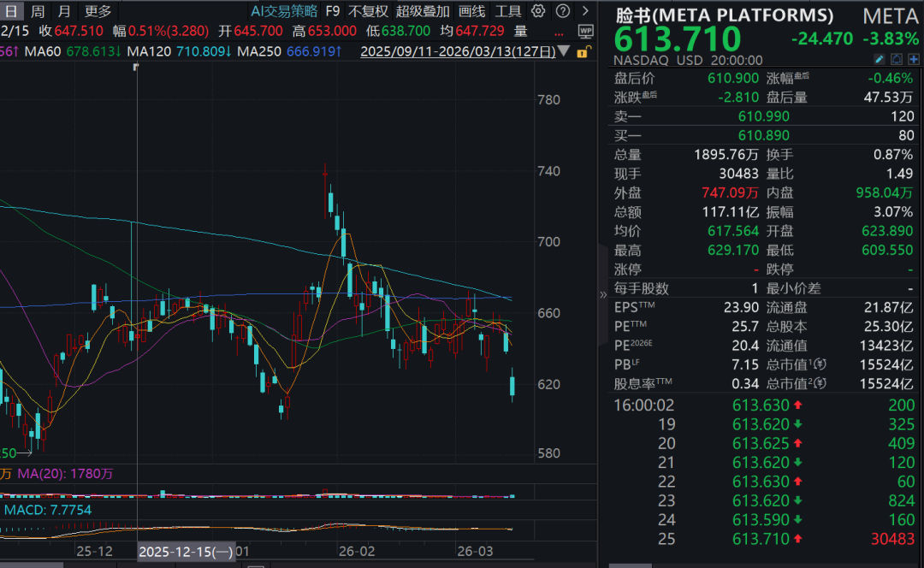Collapse the right quote panel with the chevron

tap(603, 295)
